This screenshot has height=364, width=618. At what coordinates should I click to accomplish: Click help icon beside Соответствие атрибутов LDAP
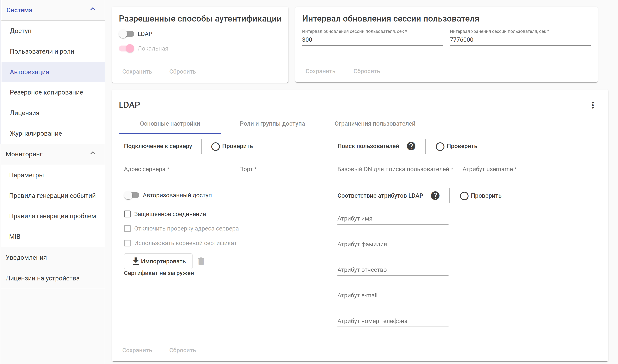pos(435,196)
